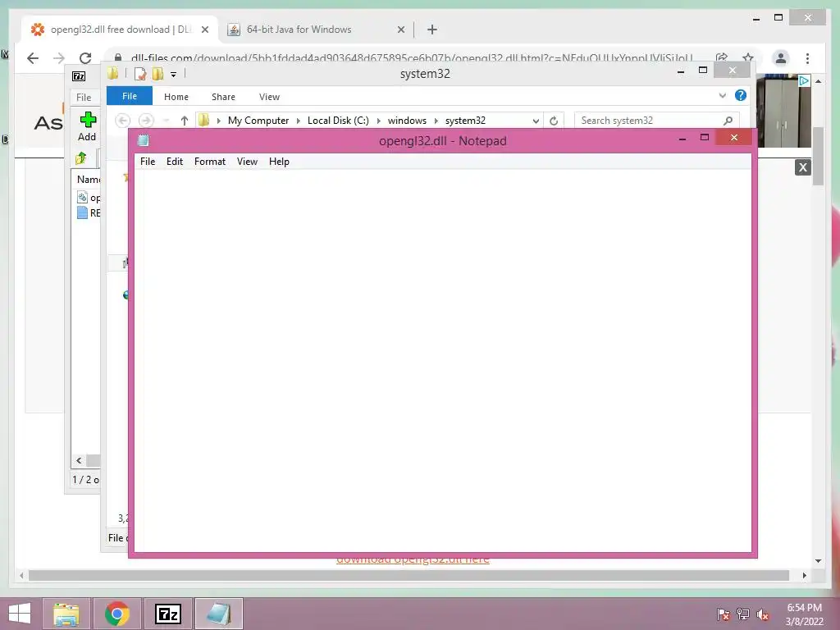This screenshot has width=840, height=630.
Task: Select the RE file row in 7-Zip list
Action: click(89, 212)
